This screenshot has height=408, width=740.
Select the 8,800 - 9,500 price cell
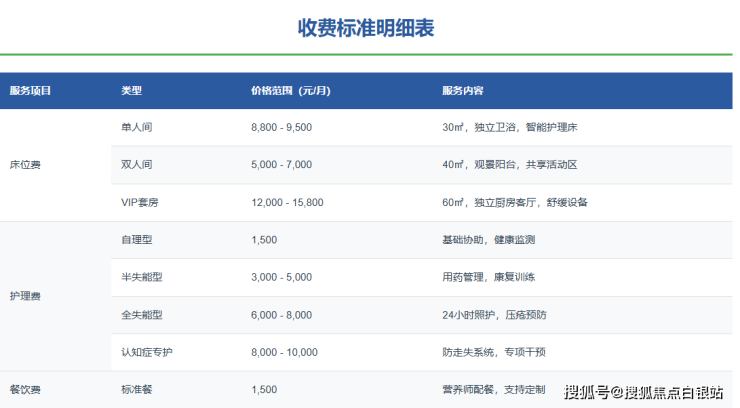281,128
